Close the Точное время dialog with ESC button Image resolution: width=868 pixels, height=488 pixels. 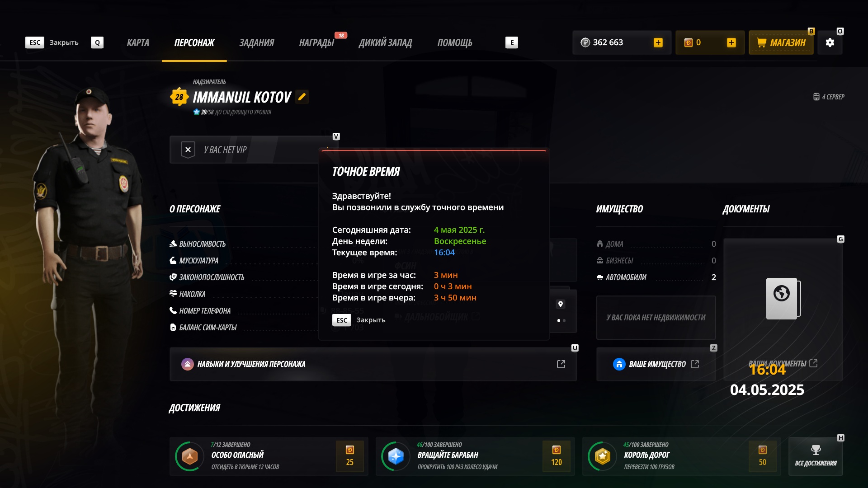[342, 320]
